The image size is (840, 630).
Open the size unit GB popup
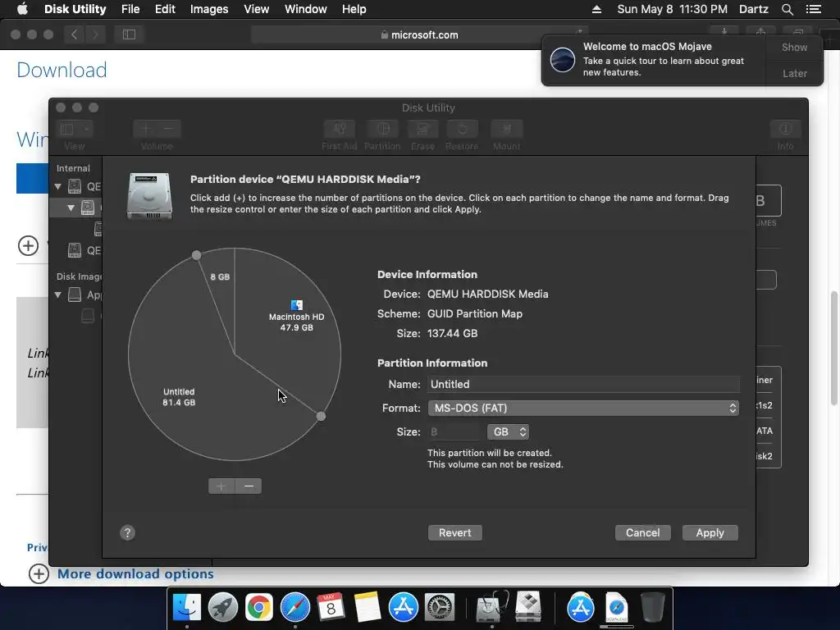509,431
